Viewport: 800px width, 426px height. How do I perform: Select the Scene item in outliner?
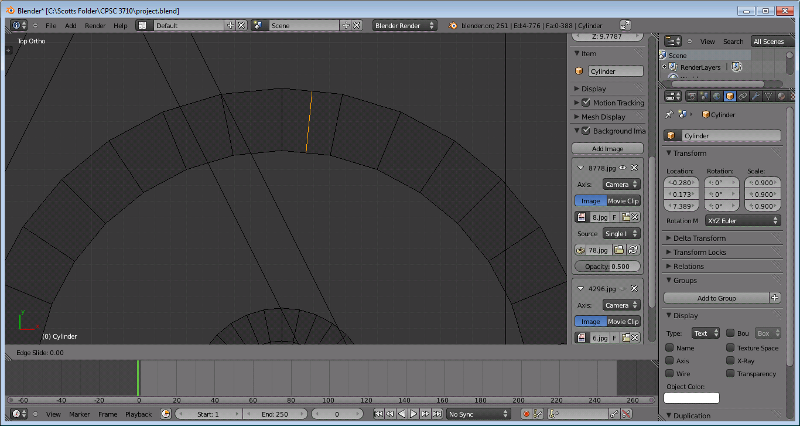678,55
